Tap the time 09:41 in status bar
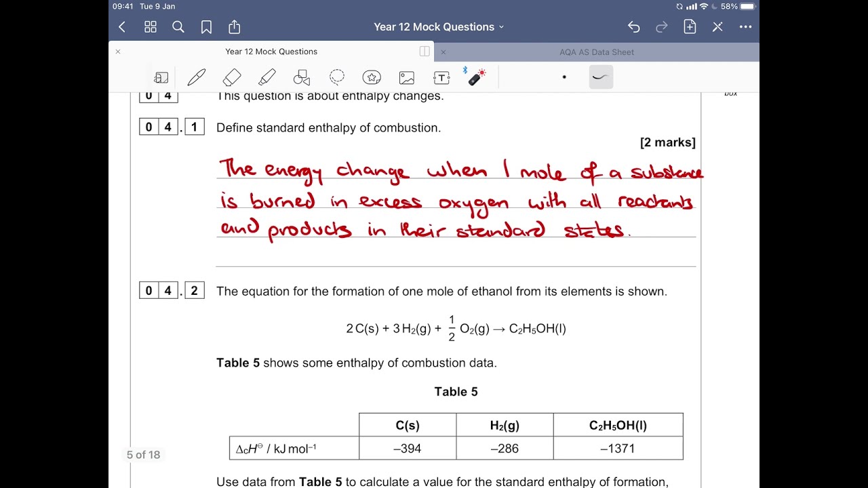 pyautogui.click(x=123, y=6)
